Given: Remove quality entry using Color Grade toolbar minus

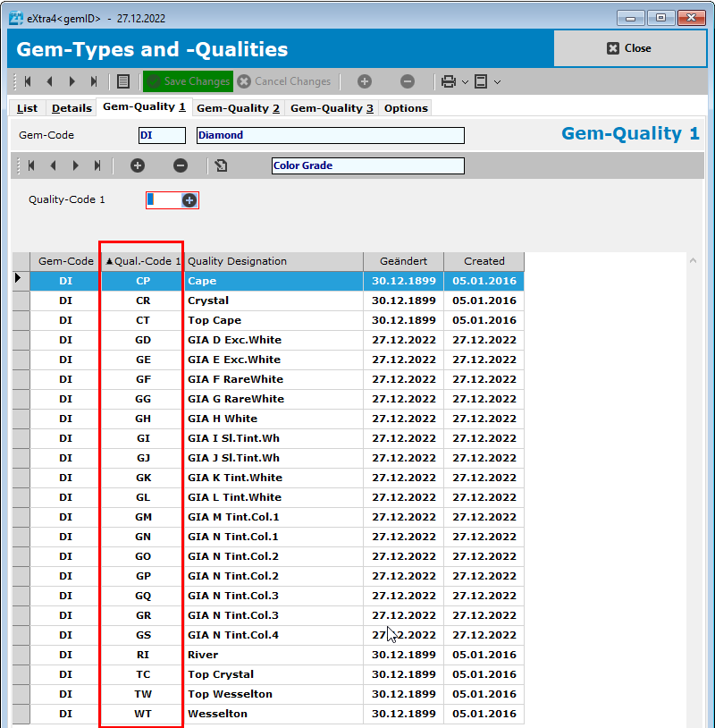Looking at the screenshot, I should (x=181, y=165).
